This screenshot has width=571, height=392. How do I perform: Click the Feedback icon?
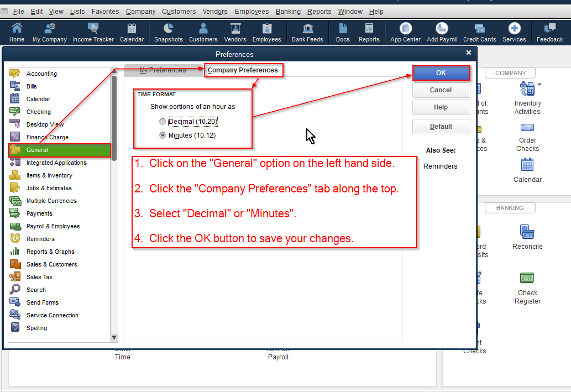click(549, 32)
